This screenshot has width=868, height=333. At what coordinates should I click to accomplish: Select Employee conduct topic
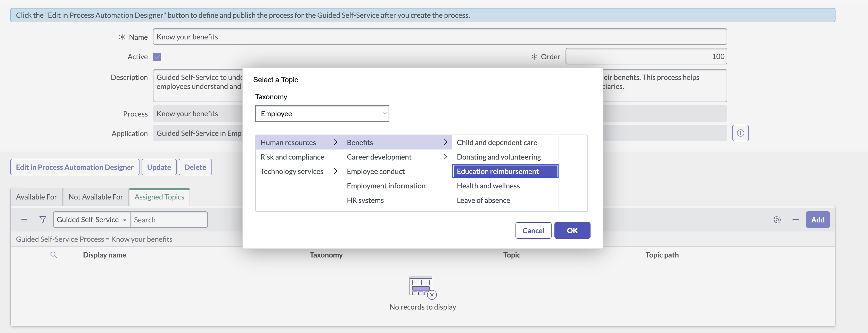pos(397,171)
